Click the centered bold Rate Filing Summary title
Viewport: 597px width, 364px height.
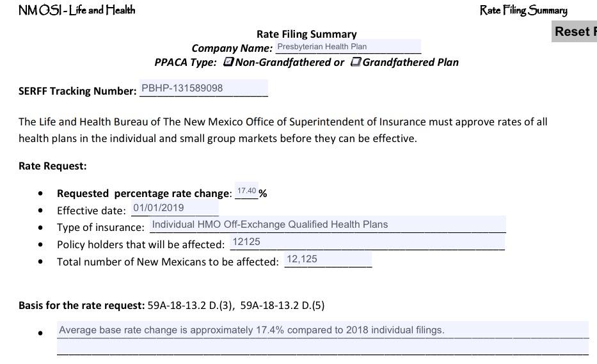click(306, 35)
